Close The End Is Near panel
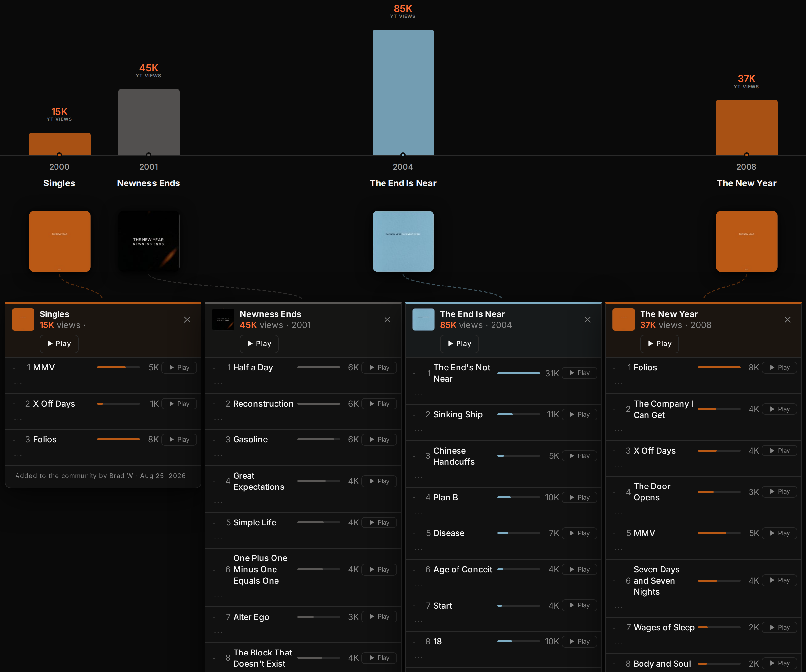Viewport: 806px width, 672px height. [x=587, y=319]
